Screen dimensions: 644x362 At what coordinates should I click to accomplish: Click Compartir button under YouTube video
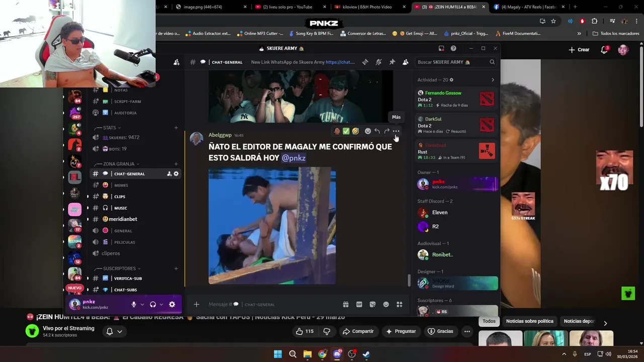click(x=358, y=331)
